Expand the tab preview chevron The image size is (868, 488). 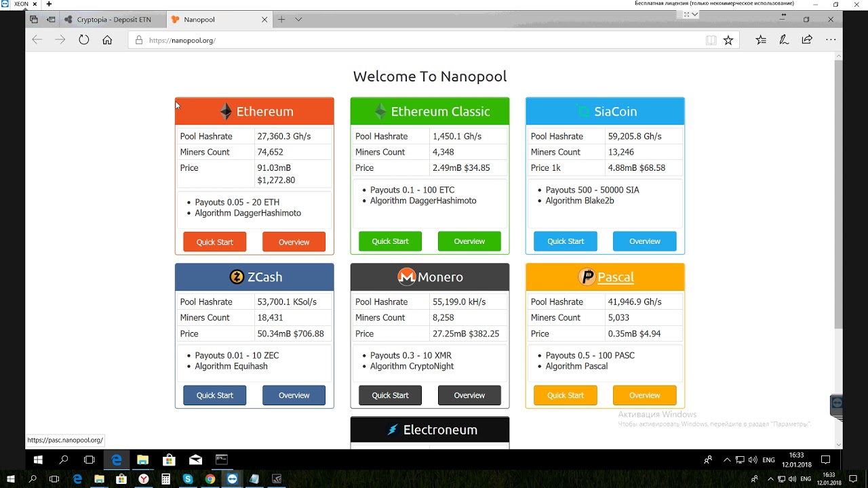pos(298,20)
